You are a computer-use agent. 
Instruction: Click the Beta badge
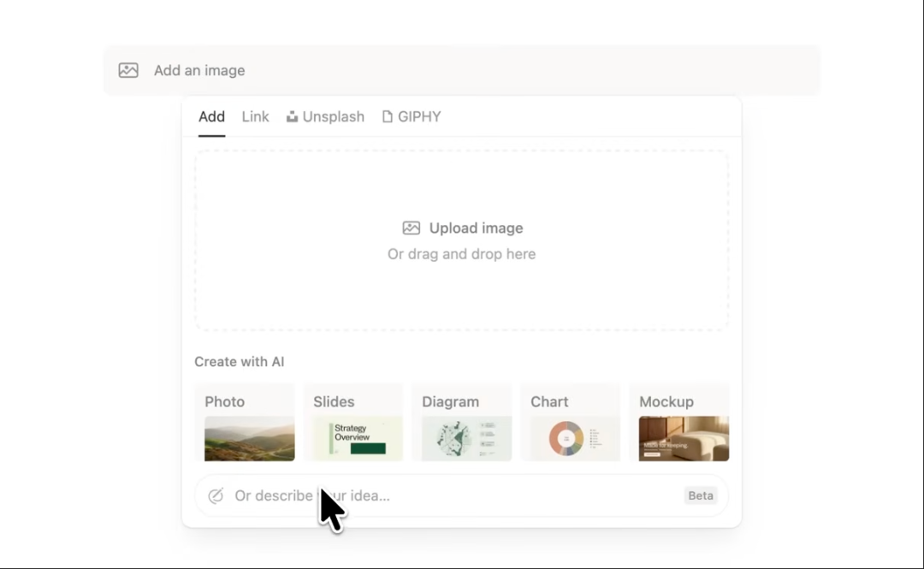click(x=701, y=496)
